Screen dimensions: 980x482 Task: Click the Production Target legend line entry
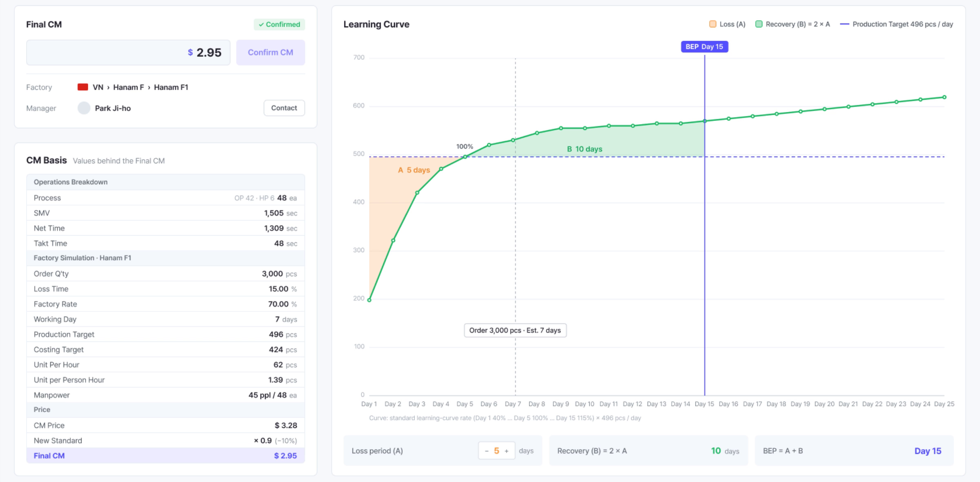point(896,24)
